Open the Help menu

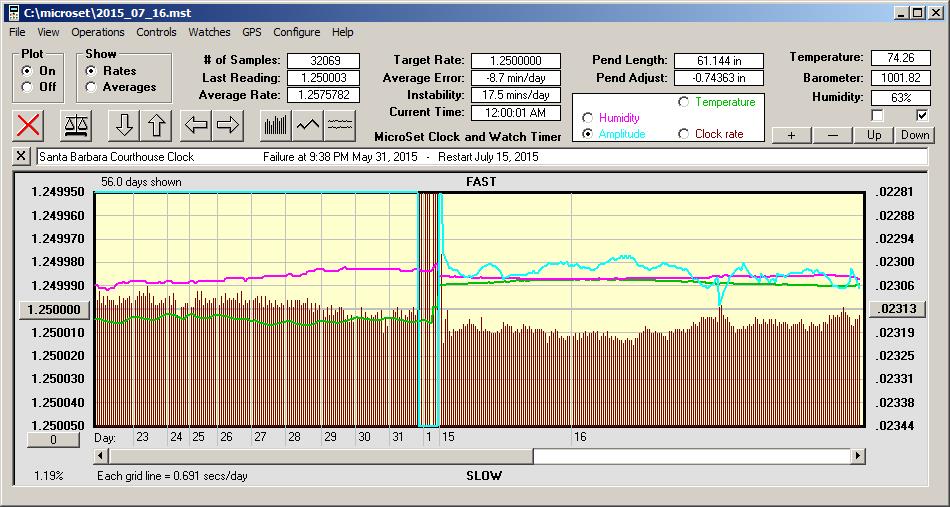click(x=342, y=32)
